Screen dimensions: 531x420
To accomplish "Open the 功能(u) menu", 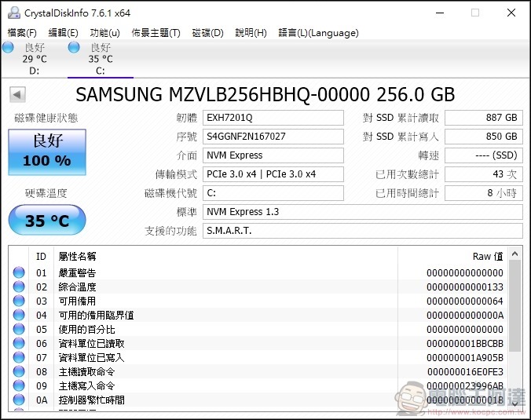I will click(104, 33).
